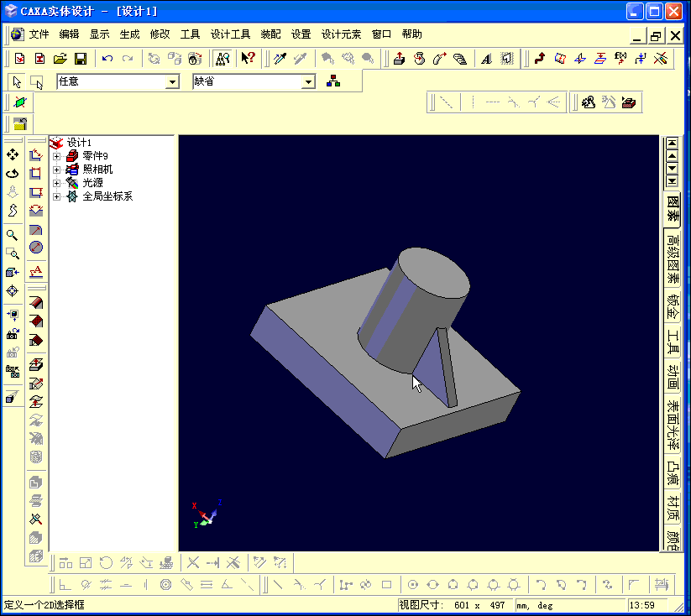Pick the eyedropper pick-up tool

pos(280,59)
